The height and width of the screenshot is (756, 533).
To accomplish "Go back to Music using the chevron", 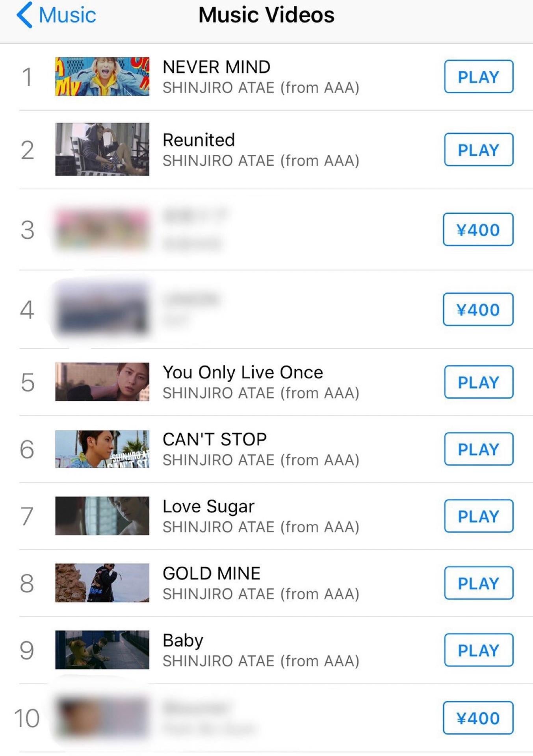I will point(24,15).
